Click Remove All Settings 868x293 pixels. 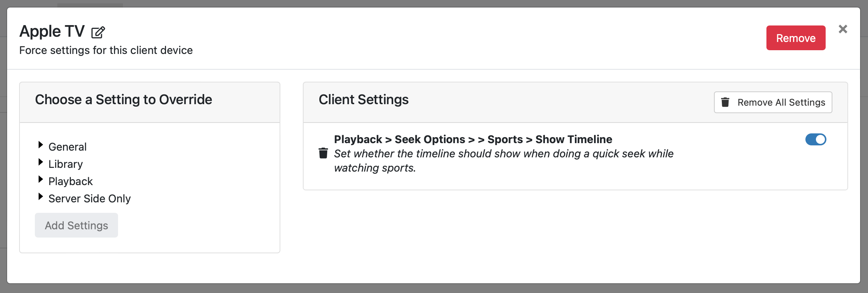point(773,102)
